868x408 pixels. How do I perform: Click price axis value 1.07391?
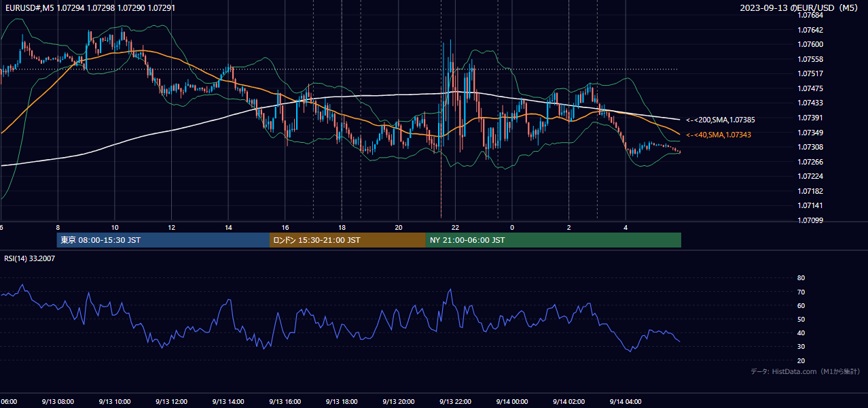(x=811, y=118)
